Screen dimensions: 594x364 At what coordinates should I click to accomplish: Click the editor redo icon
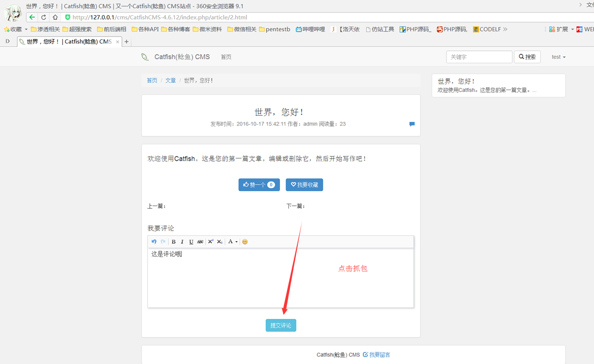coord(163,242)
